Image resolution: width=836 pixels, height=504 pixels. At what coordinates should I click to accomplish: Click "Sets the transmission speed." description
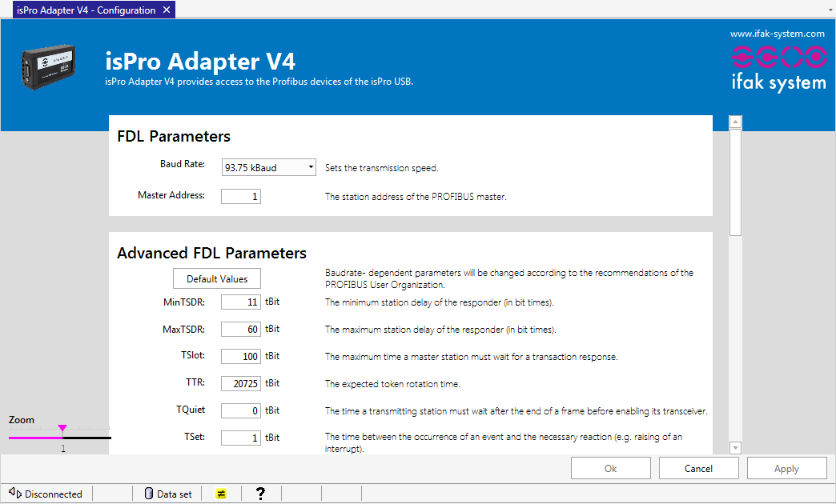coord(382,168)
